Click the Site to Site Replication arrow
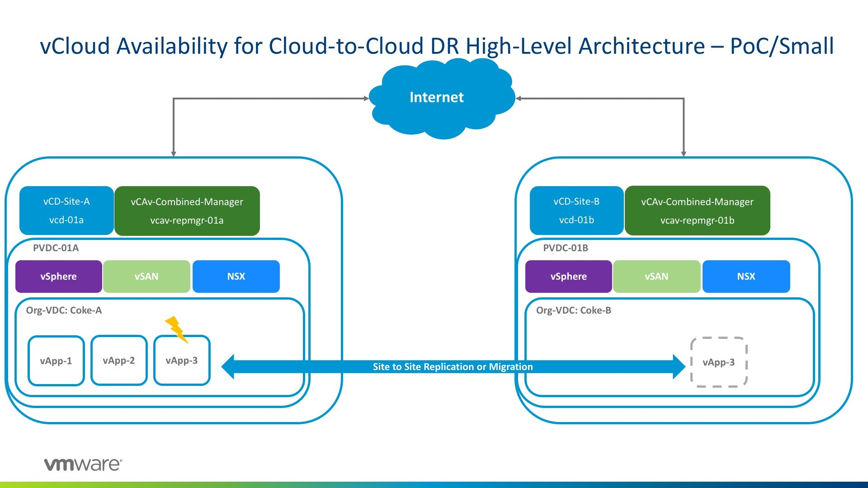This screenshot has width=868, height=488. pos(453,366)
